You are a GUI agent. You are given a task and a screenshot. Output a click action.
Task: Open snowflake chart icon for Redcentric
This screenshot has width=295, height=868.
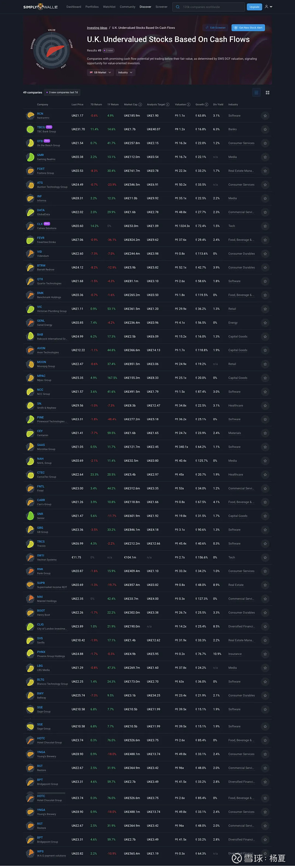[x=30, y=116]
